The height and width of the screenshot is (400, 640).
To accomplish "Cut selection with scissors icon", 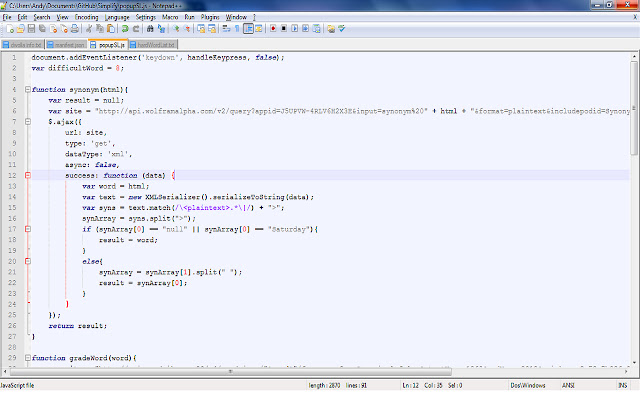I will (89, 29).
